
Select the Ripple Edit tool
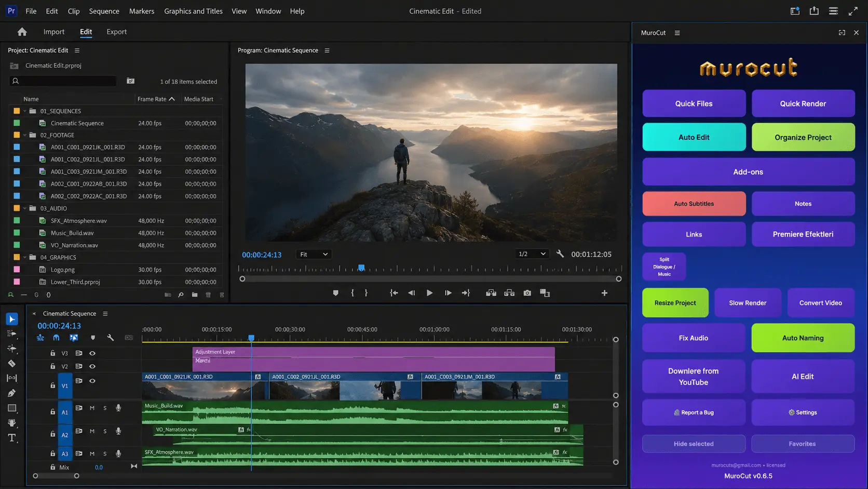pos(12,349)
